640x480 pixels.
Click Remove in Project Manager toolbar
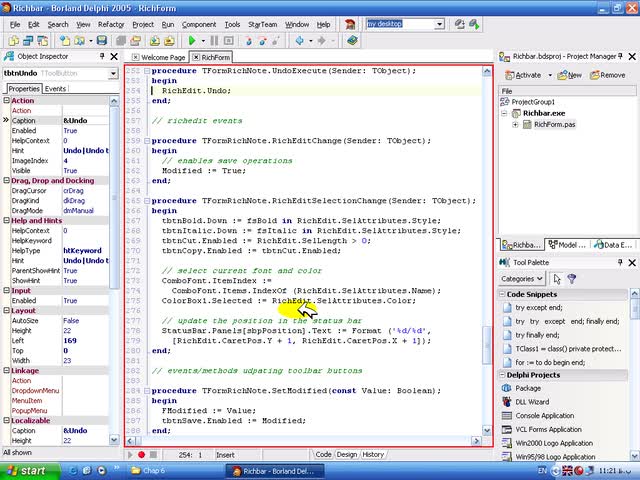[606, 75]
